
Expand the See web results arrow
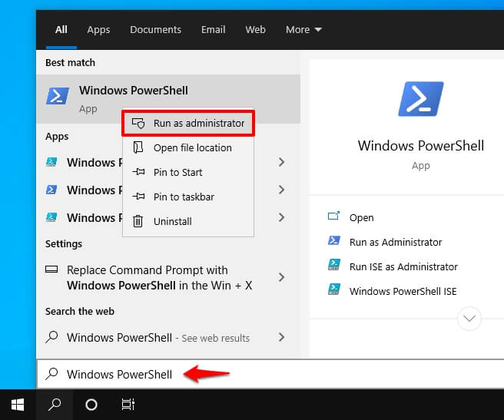281,337
